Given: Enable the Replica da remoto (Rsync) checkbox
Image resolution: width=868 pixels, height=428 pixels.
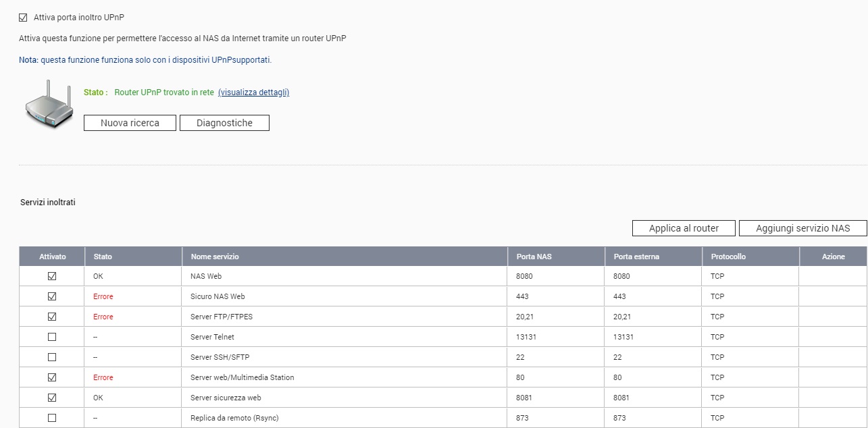Looking at the screenshot, I should coord(52,418).
